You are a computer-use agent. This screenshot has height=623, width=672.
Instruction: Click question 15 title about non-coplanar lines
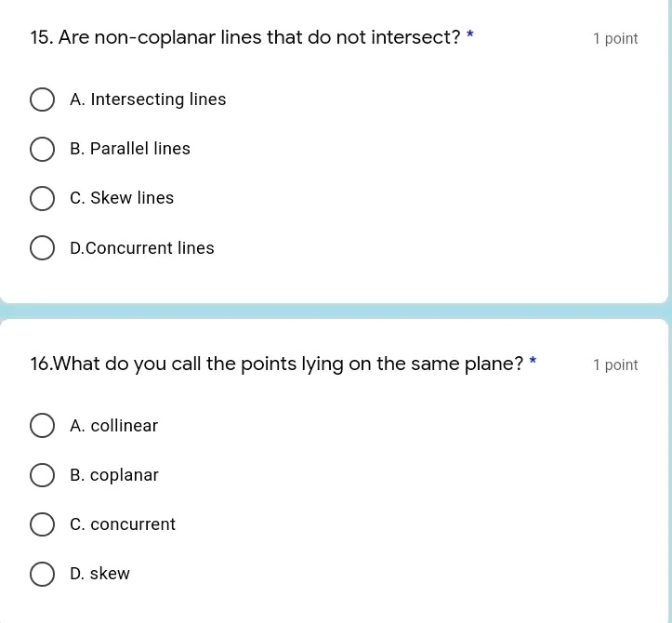coord(245,38)
